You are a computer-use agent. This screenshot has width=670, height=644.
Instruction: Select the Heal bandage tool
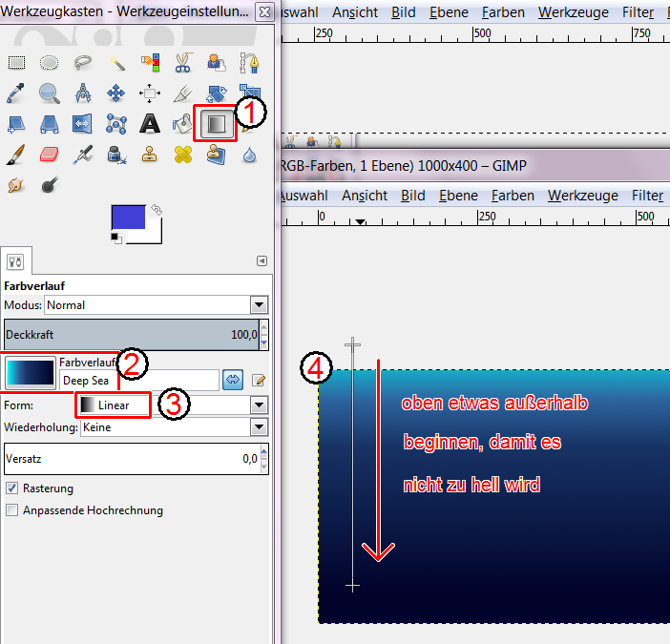[183, 155]
